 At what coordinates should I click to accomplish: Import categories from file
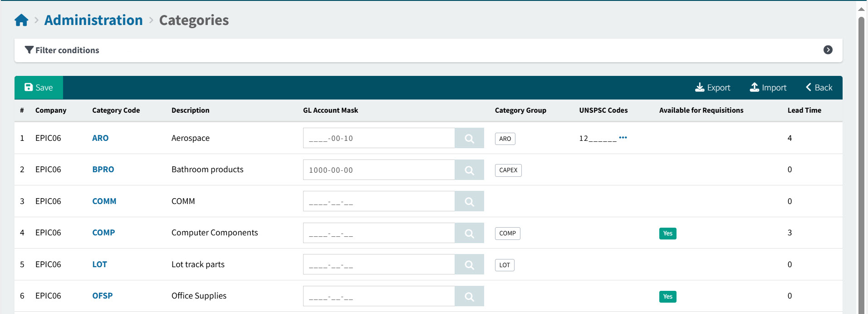[768, 88]
